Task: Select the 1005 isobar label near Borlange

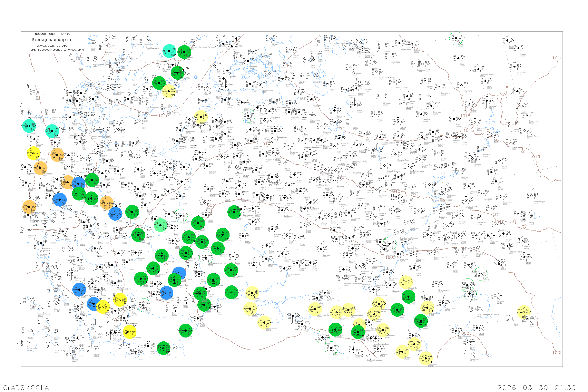Action: point(177,59)
